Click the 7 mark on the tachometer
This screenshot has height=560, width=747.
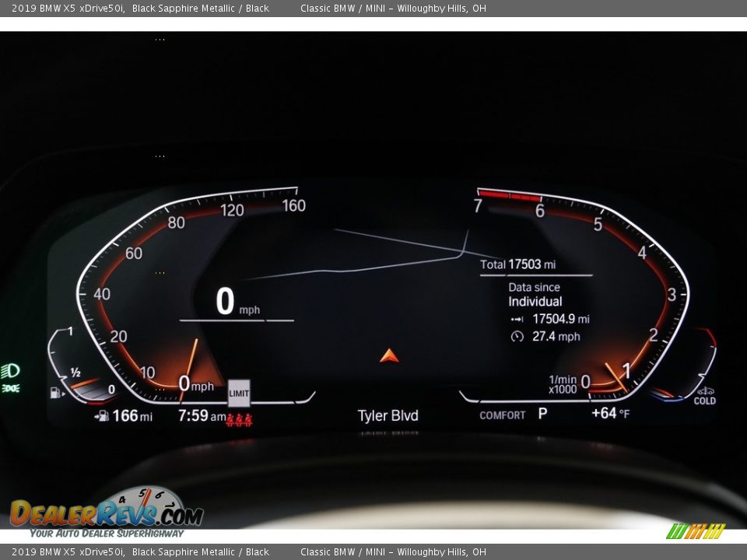click(478, 205)
